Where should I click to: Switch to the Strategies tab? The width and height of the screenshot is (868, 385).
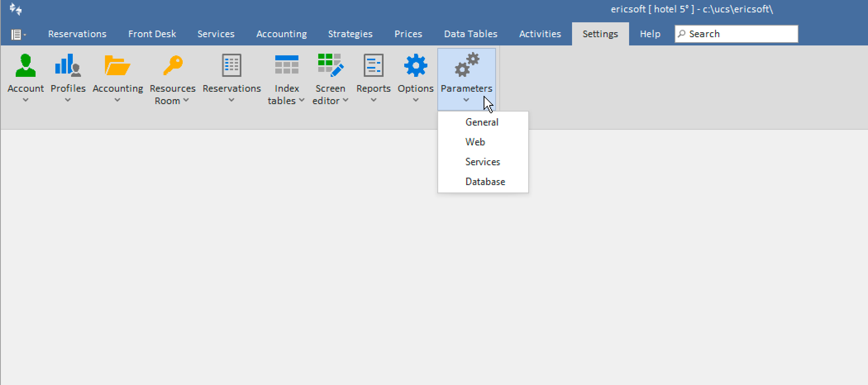tap(350, 34)
